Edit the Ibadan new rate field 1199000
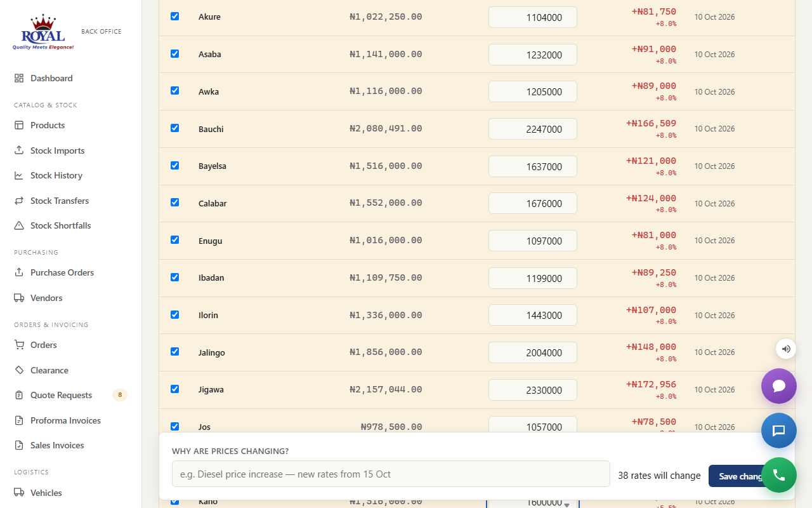 [x=533, y=278]
